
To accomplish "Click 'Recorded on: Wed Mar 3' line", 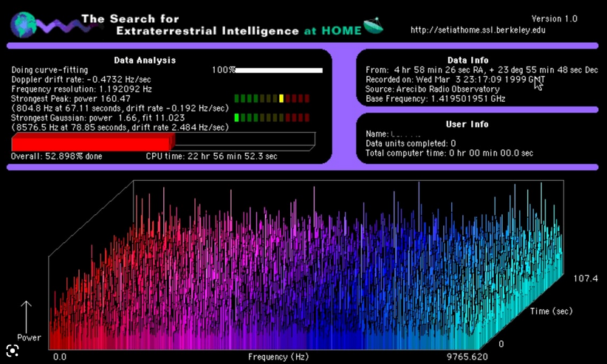I will (455, 80).
